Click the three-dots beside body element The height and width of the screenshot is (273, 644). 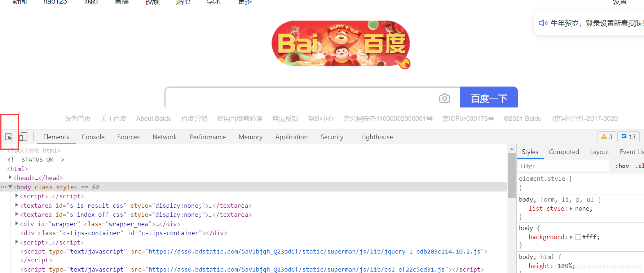[4, 187]
